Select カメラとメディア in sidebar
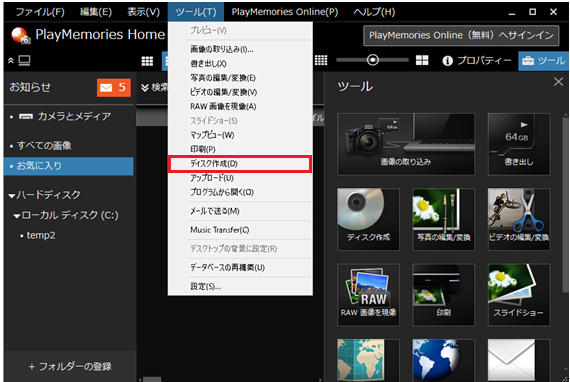The height and width of the screenshot is (382, 570). pos(69,116)
